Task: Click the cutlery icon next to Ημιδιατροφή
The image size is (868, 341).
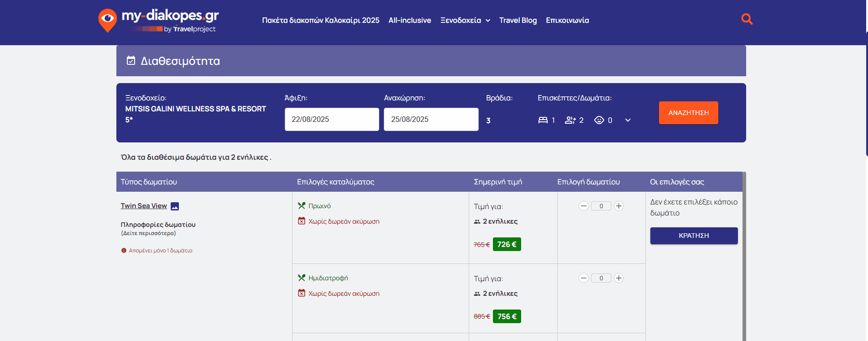Action: [x=301, y=278]
